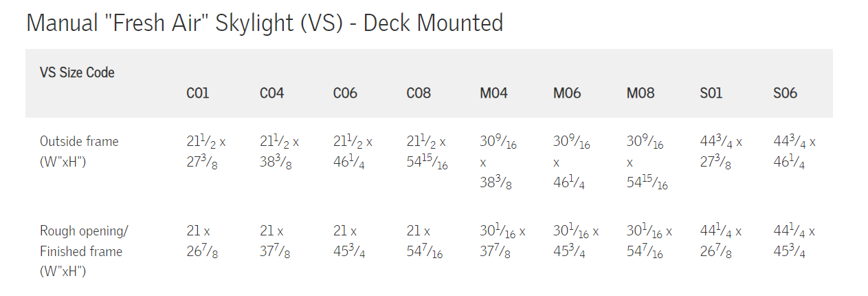Click the C08 outside frame dimension value
868x296 pixels.
(x=427, y=153)
